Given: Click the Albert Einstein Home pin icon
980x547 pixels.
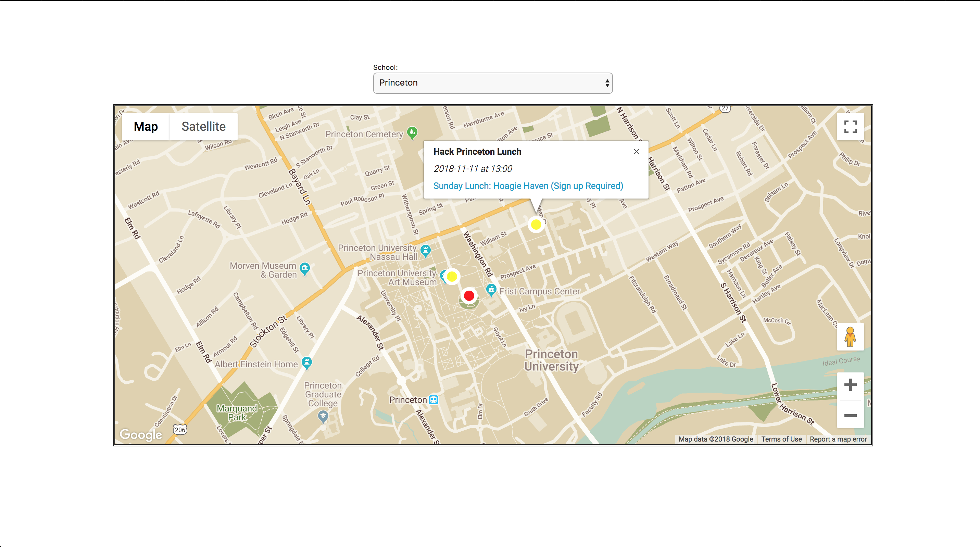Looking at the screenshot, I should 306,362.
